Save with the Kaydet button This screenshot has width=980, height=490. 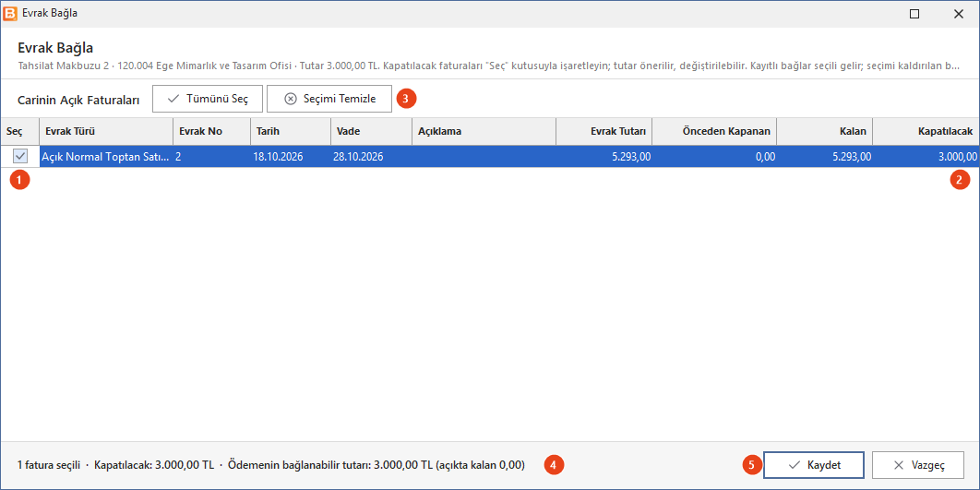(x=814, y=465)
